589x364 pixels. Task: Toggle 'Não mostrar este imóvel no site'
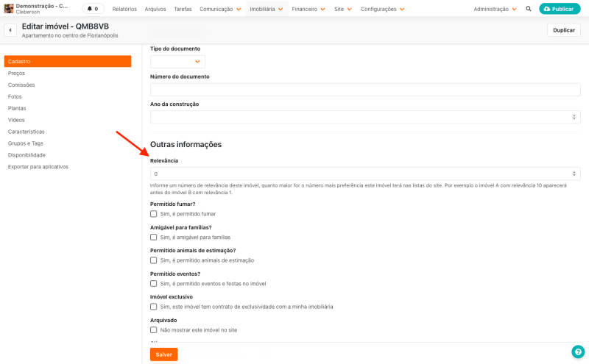154,330
